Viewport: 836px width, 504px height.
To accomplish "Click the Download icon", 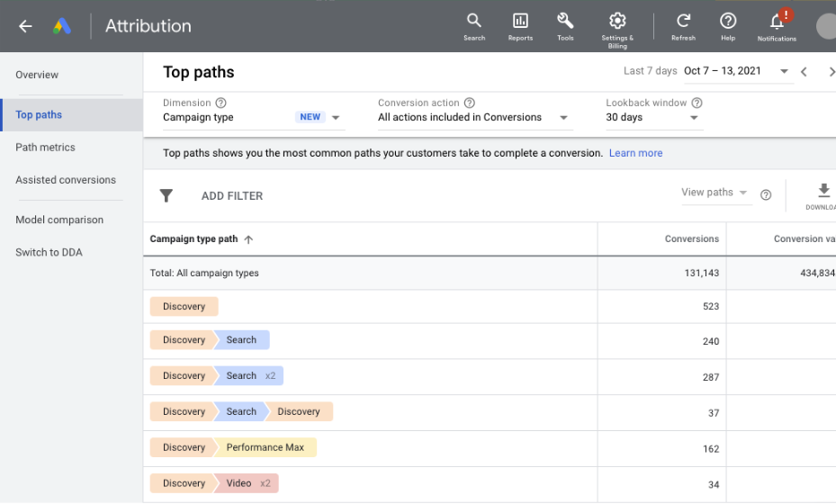I will pos(823,192).
